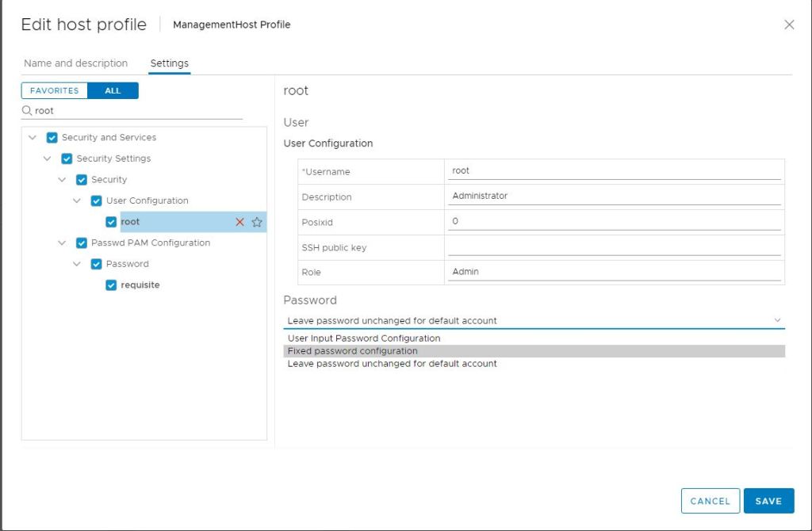
Task: Open the Password dropdown arrow
Action: (x=776, y=320)
